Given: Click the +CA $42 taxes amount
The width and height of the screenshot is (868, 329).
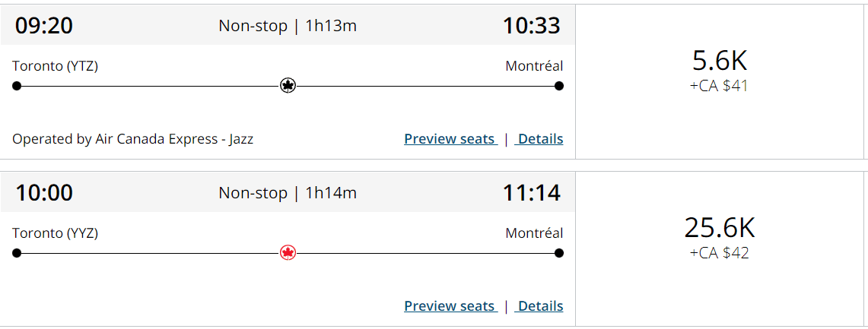Looking at the screenshot, I should coord(720,253).
